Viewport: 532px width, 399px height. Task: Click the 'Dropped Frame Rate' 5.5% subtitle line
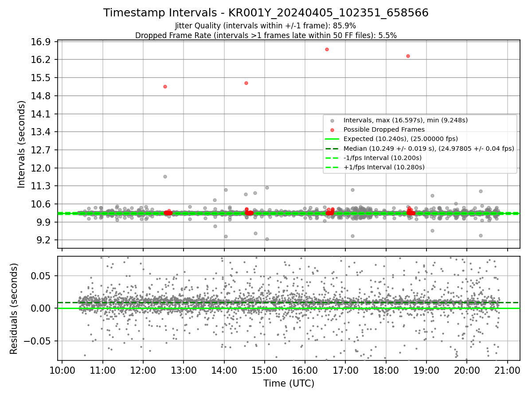[266, 35]
